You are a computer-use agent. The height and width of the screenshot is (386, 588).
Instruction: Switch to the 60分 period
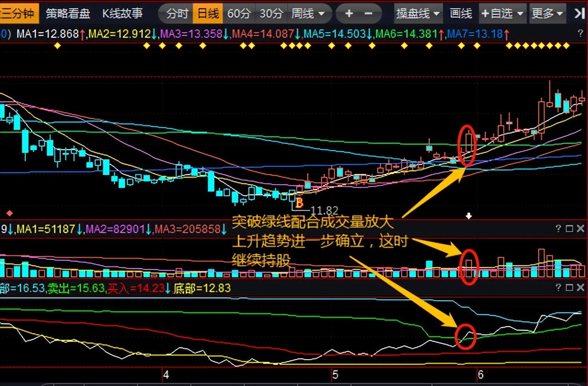[x=239, y=13]
